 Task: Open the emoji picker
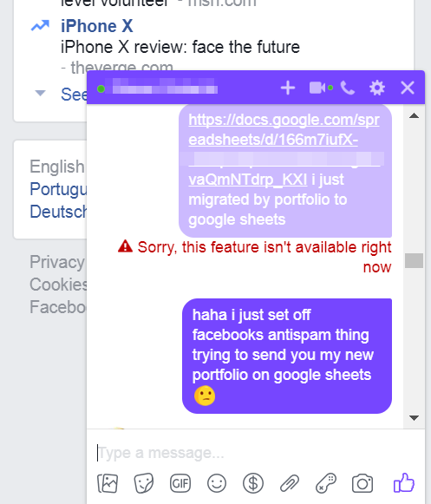coord(217,483)
